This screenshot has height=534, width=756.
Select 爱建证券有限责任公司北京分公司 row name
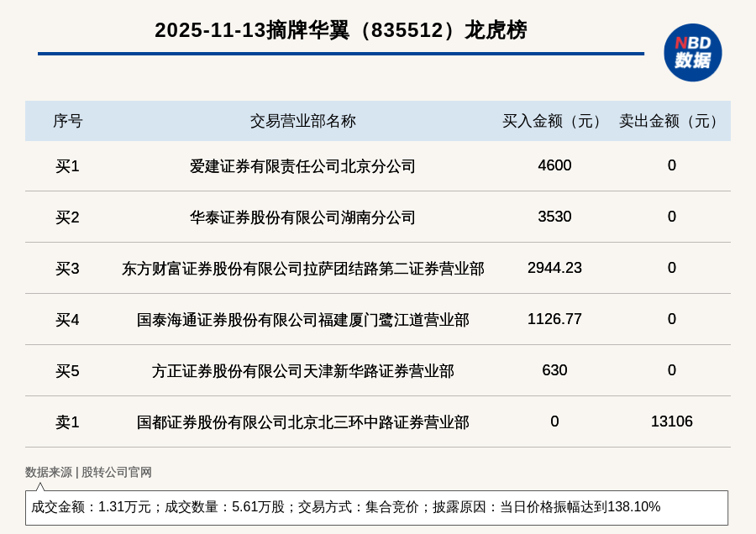point(302,166)
